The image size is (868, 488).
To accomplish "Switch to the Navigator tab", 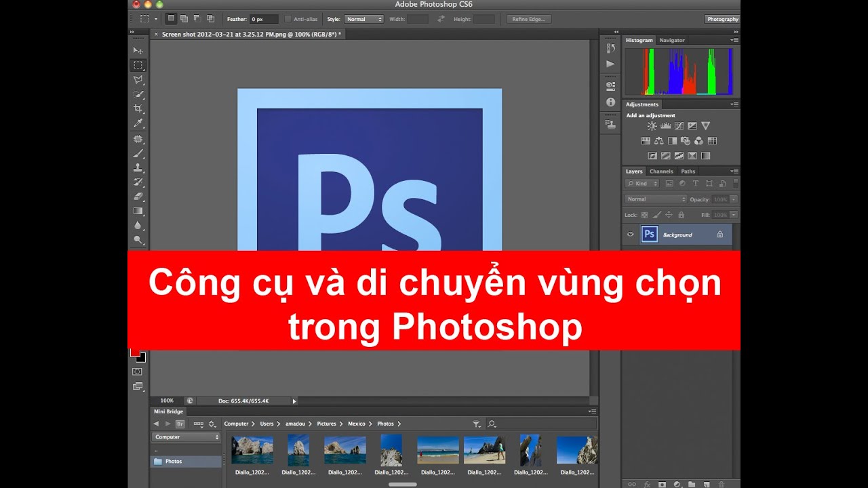I will coord(672,40).
